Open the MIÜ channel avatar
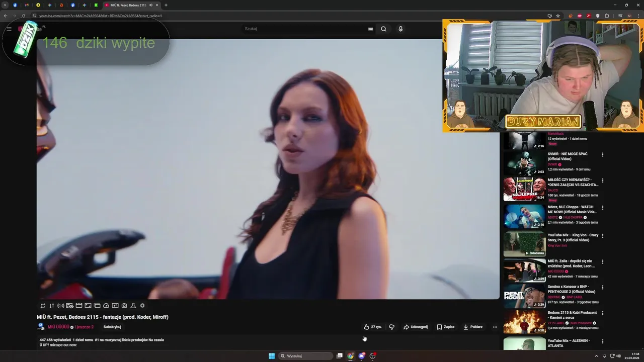644x362 pixels. coord(41,327)
